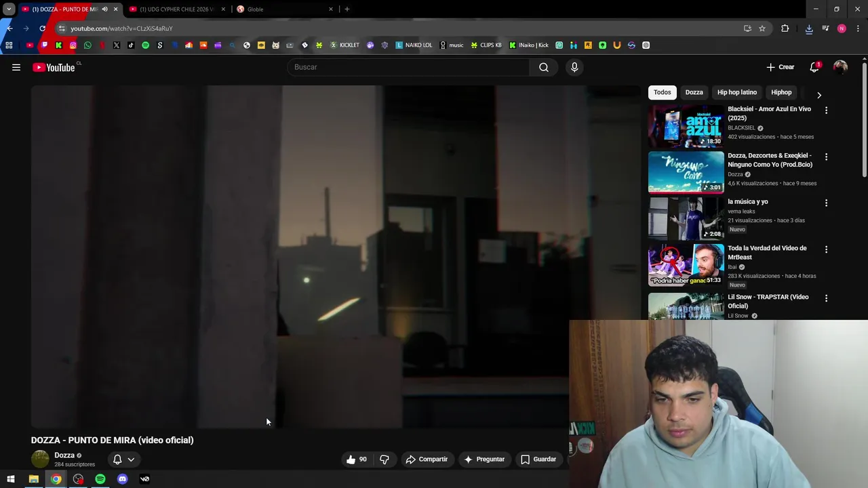The image size is (868, 488).
Task: Go to the YouTube home logo
Action: tap(54, 67)
